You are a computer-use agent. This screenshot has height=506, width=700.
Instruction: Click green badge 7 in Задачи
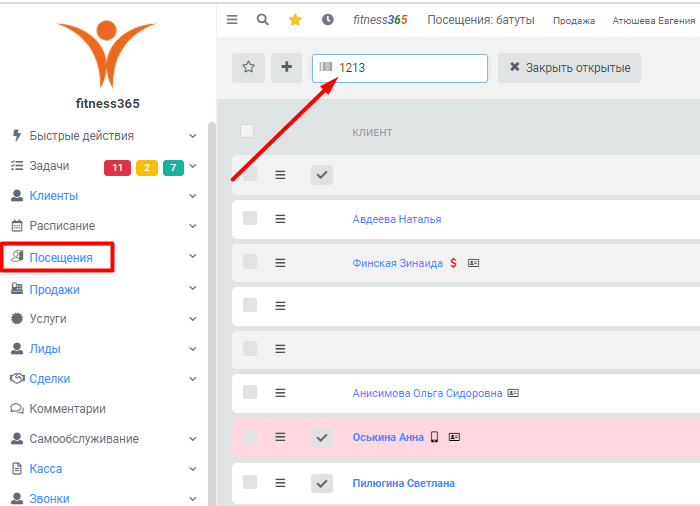173,167
